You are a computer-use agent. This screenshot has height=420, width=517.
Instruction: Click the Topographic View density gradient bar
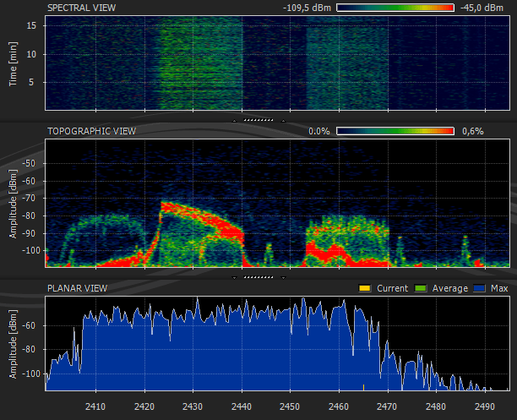pos(395,132)
